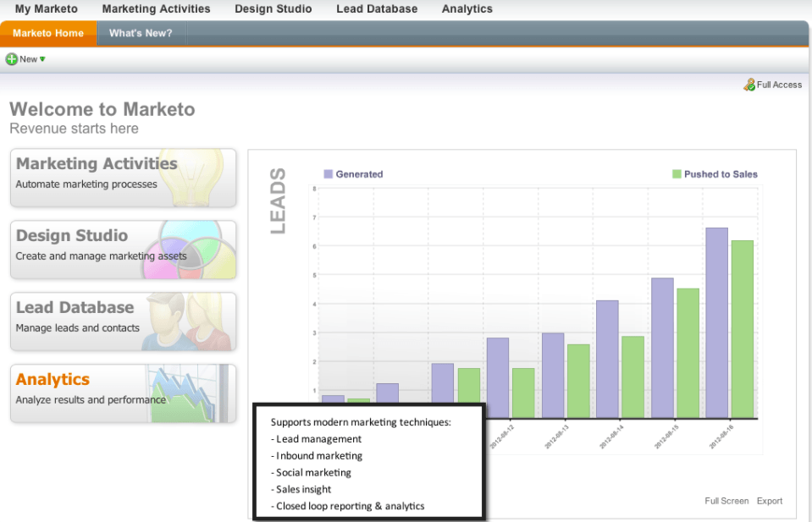
Task: Click the Full Access key icon
Action: pyautogui.click(x=748, y=85)
